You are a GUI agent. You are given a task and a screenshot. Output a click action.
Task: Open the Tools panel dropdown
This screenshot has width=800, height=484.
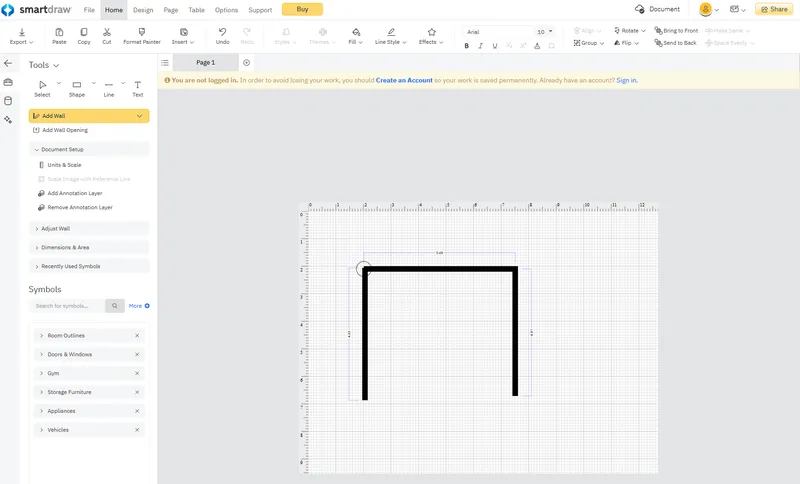tap(44, 65)
